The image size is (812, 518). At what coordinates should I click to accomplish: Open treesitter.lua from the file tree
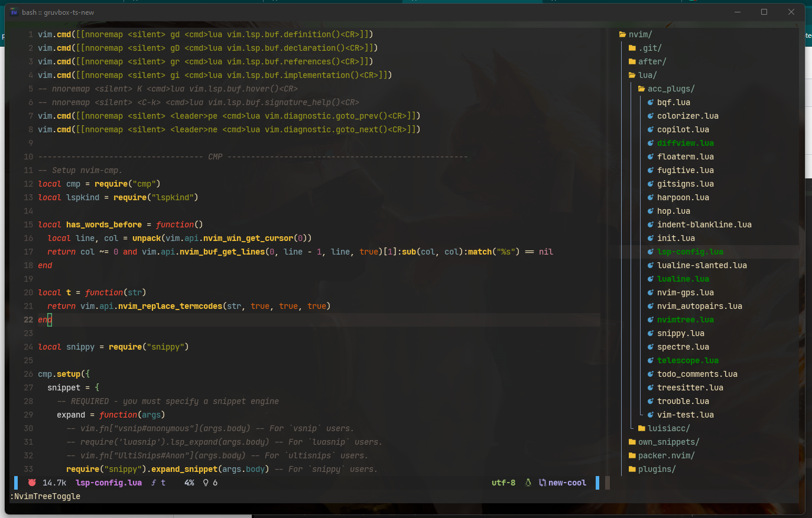(x=690, y=387)
